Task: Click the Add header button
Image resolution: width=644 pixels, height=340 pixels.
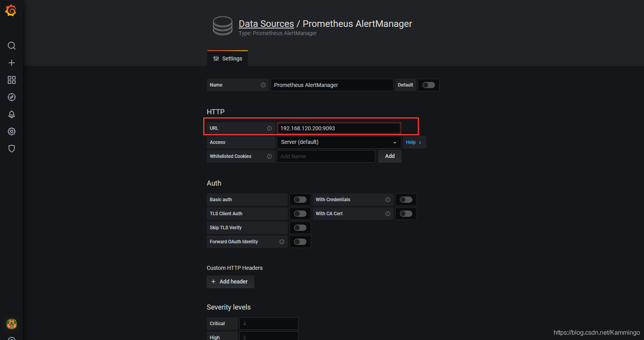Action: coord(231,282)
